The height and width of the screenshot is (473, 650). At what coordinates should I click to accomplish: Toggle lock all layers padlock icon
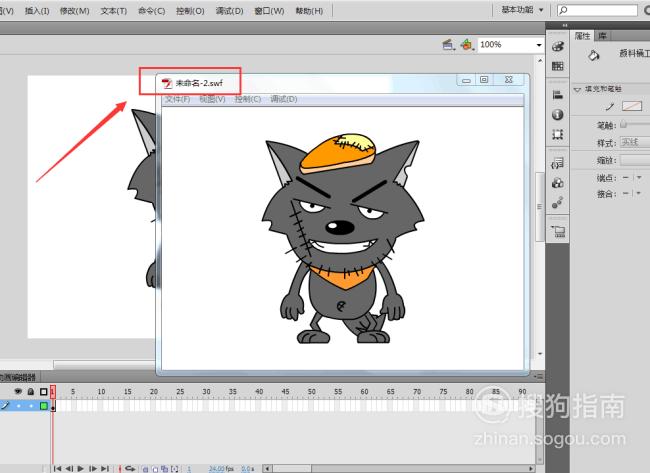[31, 391]
